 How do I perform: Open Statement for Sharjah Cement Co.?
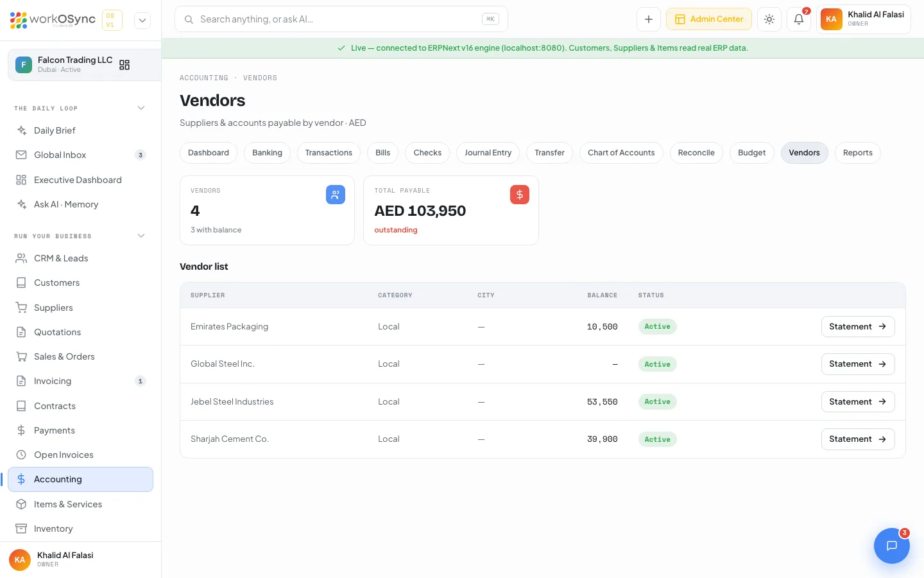[x=858, y=439]
